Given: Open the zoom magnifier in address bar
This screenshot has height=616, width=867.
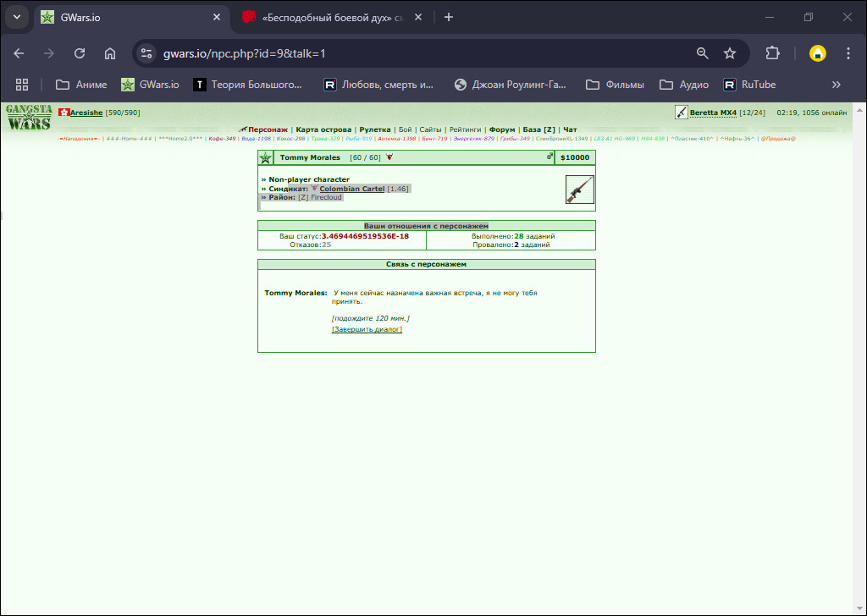Looking at the screenshot, I should tap(702, 53).
